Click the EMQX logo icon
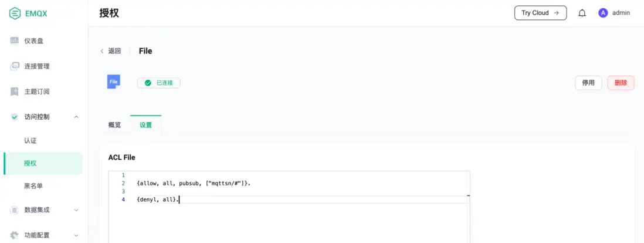Screen dimensions: 644x243 click(x=15, y=13)
